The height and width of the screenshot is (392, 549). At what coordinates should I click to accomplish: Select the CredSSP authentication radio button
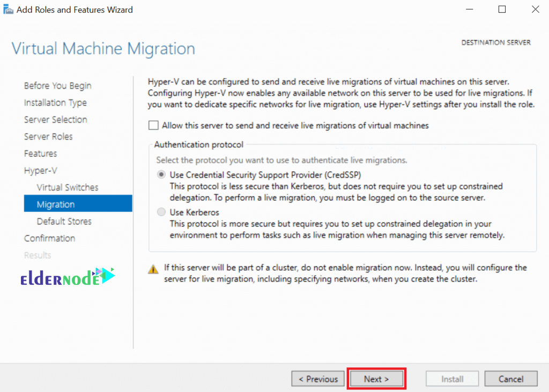(161, 175)
